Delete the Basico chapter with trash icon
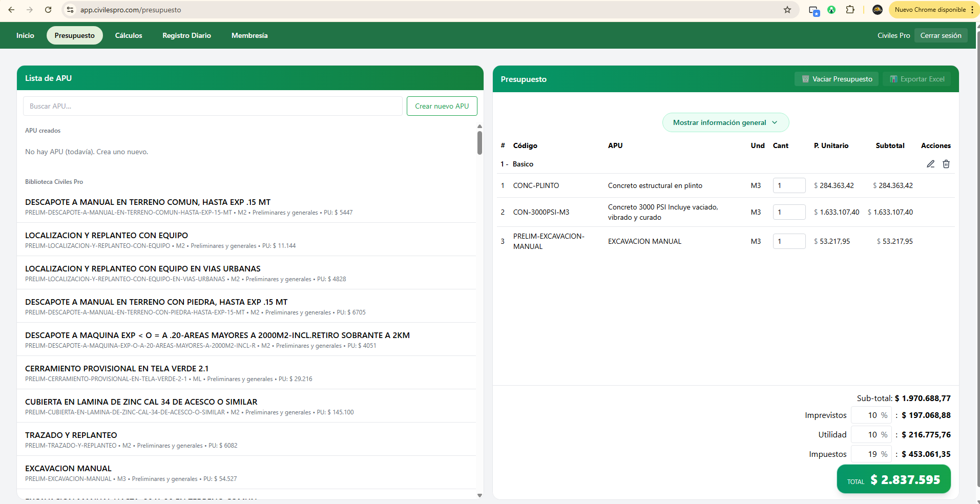The height and width of the screenshot is (504, 980). click(946, 164)
